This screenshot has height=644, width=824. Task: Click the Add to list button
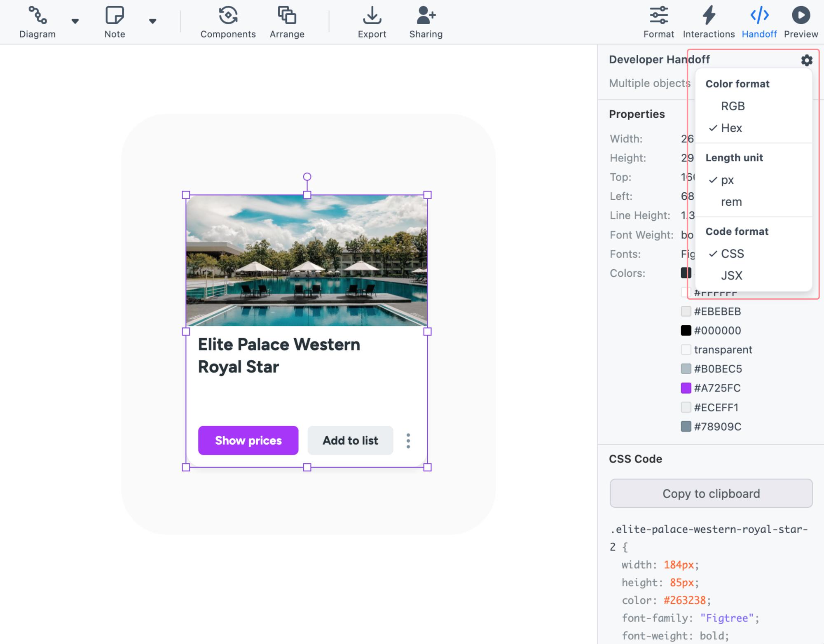350,441
